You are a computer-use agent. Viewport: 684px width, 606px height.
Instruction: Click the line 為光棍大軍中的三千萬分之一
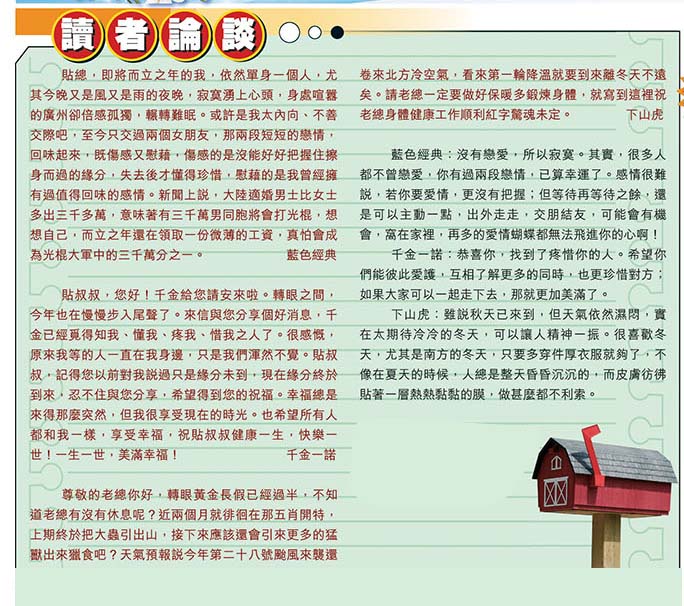[x=117, y=255]
